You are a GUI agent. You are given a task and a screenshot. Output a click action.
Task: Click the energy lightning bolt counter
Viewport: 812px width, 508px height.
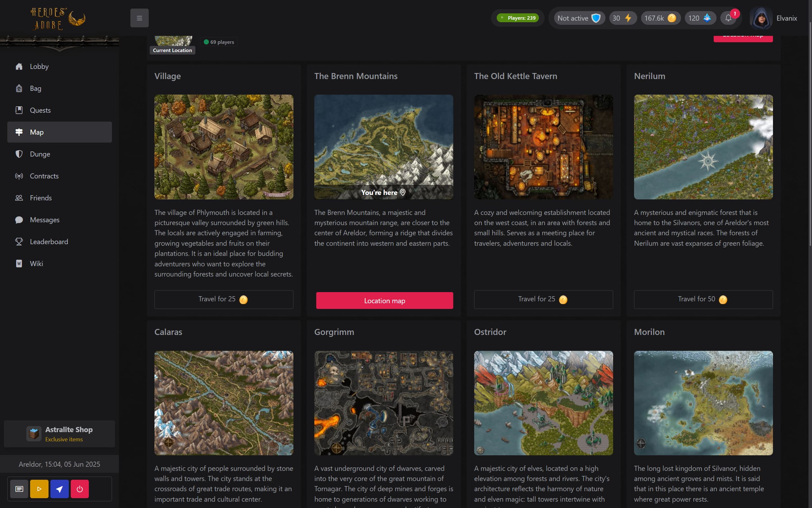click(x=622, y=18)
